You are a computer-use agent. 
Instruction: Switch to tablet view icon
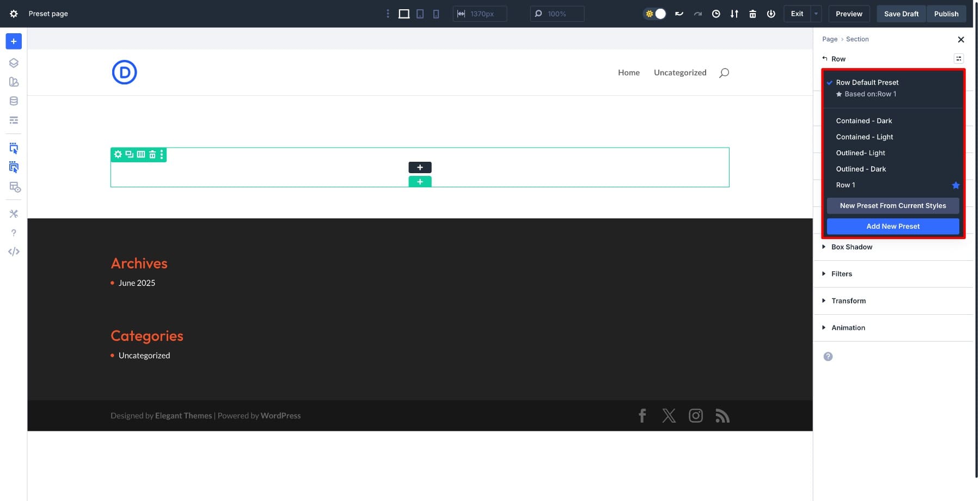(420, 14)
